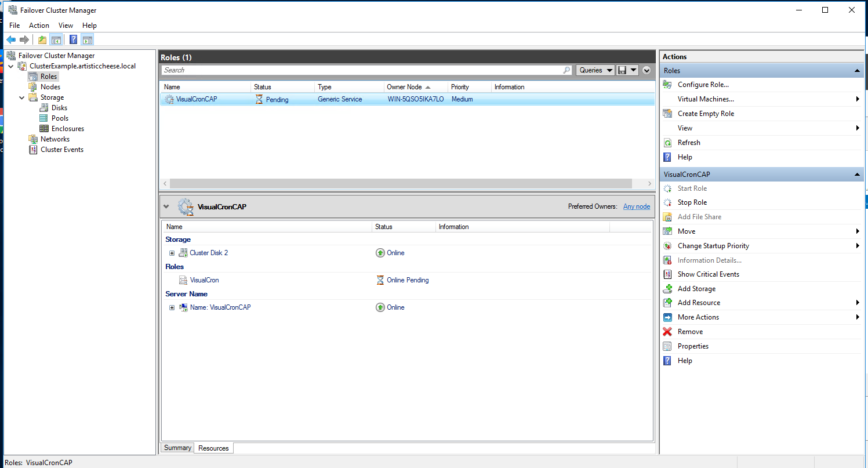The height and width of the screenshot is (468, 868).
Task: Select Cluster Disk 2 resource
Action: pyautogui.click(x=209, y=253)
